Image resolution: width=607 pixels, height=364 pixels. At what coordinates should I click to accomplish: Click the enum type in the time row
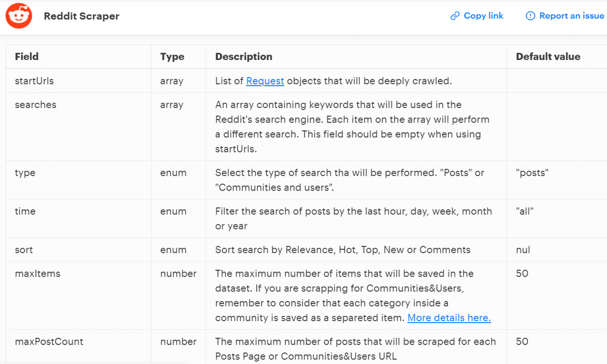174,211
